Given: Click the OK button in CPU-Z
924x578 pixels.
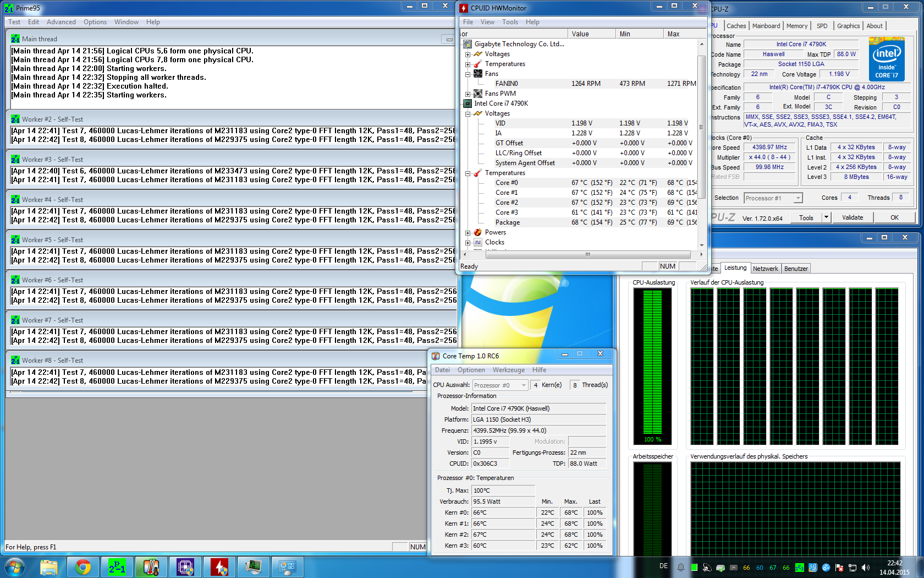Looking at the screenshot, I should pyautogui.click(x=894, y=217).
